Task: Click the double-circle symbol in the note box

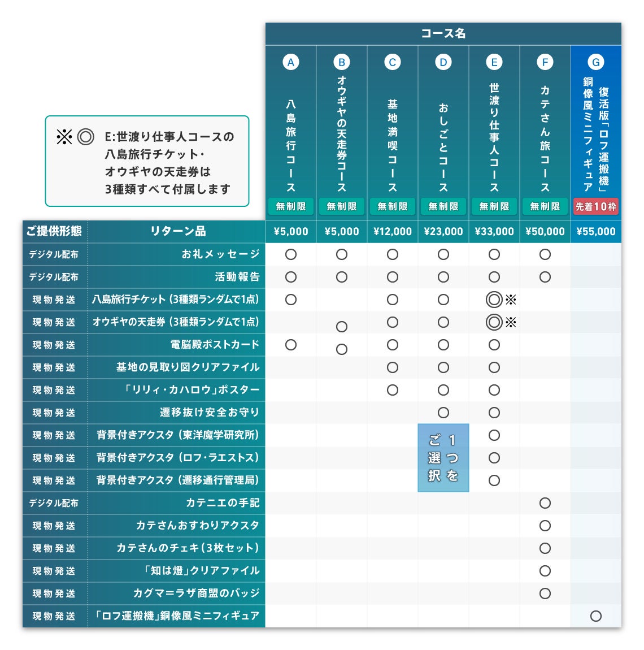Action: [x=86, y=137]
